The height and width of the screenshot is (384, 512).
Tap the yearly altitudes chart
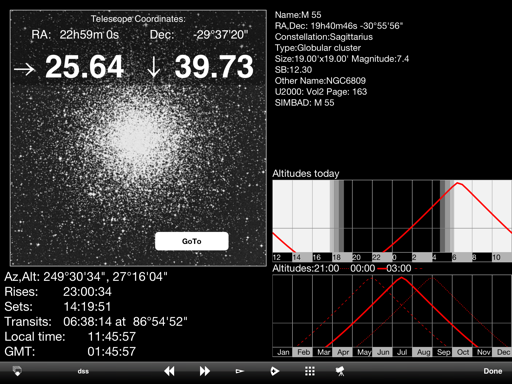pyautogui.click(x=392, y=315)
